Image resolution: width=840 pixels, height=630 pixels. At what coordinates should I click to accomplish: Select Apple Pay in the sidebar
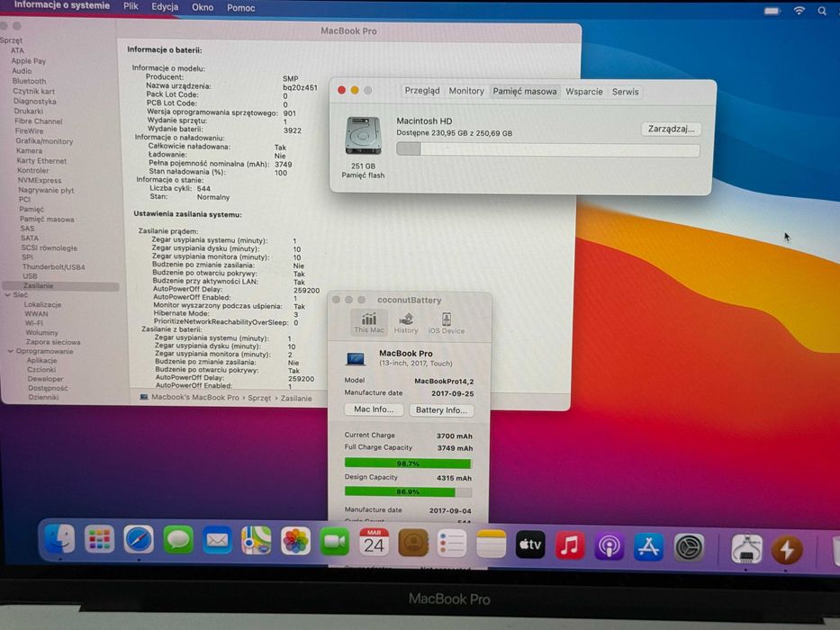pyautogui.click(x=29, y=60)
